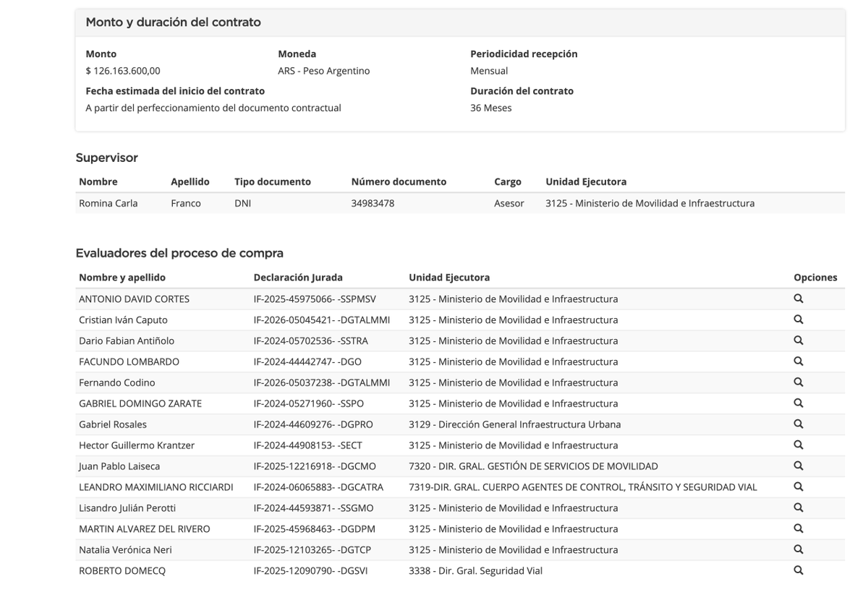The width and height of the screenshot is (868, 592).
Task: Select evaluator name 'Gabriel Rosales'
Action: tap(113, 424)
